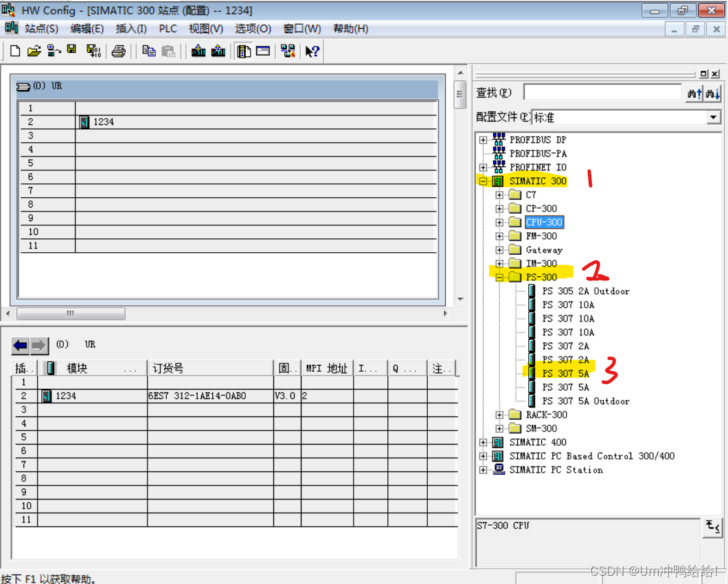Click the Configure network icon

point(288,51)
